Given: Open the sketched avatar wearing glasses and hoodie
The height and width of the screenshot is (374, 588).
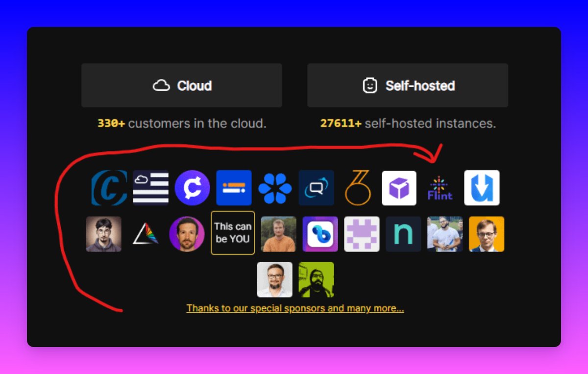Looking at the screenshot, I should pos(104,234).
